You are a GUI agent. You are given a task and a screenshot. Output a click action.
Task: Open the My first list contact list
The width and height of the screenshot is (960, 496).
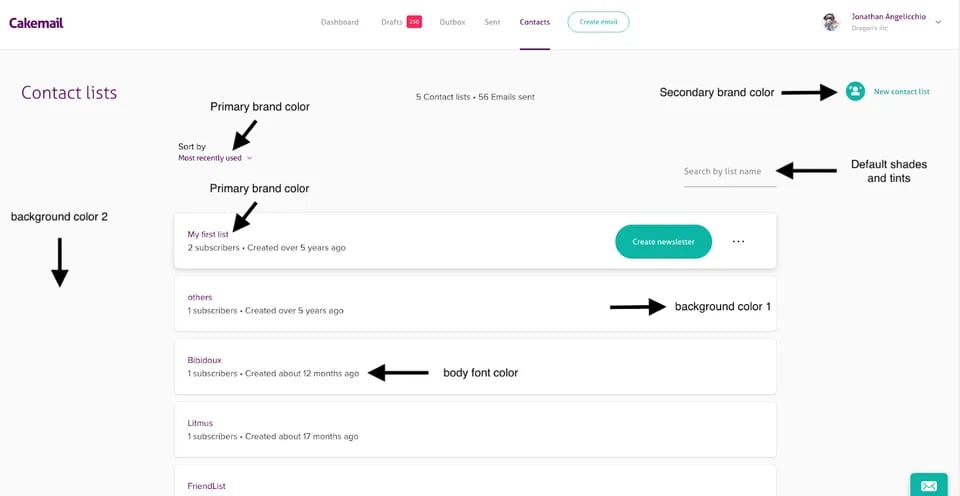tap(208, 234)
